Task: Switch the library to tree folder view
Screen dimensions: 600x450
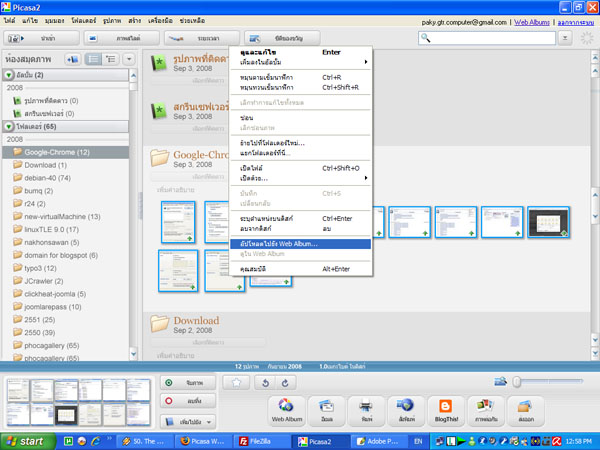Action: point(111,59)
